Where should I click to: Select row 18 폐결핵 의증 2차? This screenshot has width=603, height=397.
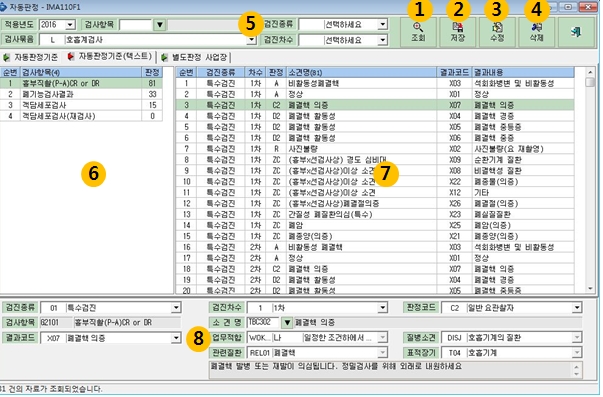[x=375, y=269]
